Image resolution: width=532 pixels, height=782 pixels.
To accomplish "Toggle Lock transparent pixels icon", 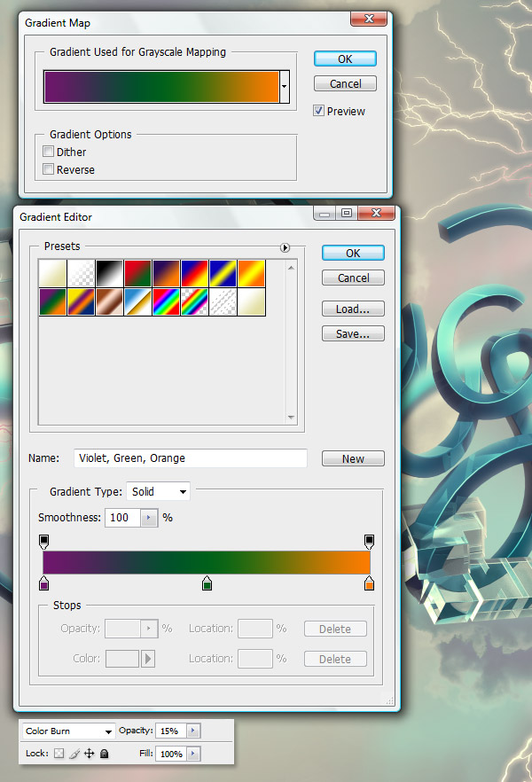I will pos(59,754).
